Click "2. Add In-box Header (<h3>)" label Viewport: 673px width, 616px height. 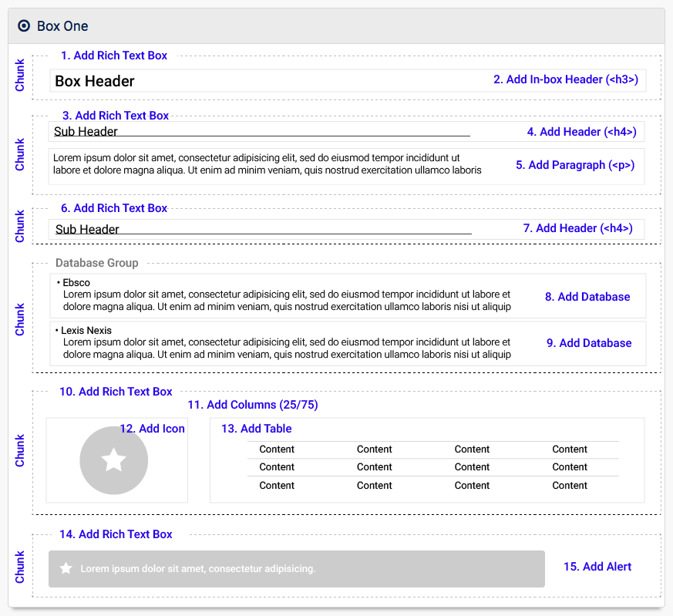(566, 79)
